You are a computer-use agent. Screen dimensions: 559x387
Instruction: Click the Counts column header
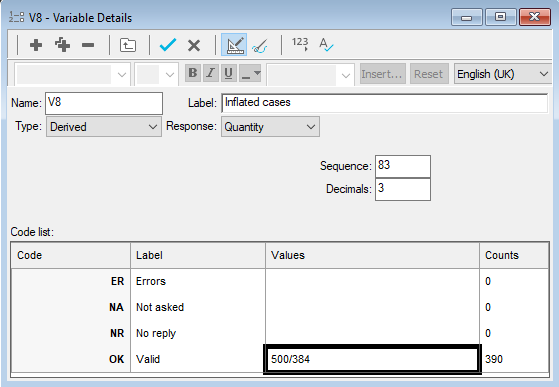(514, 256)
